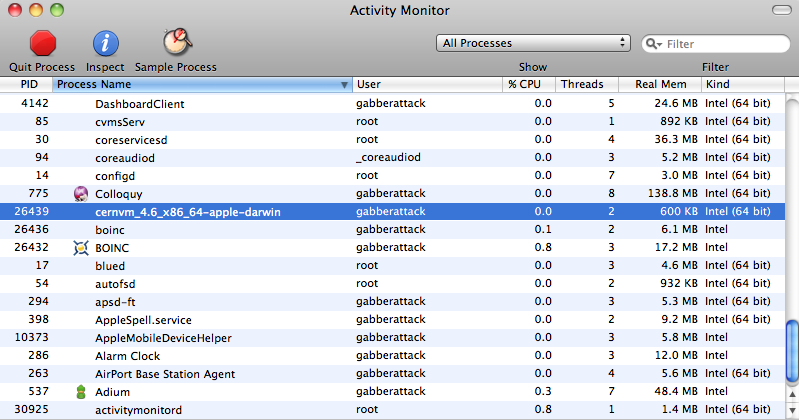Select the coreaudiod process
Screen dimensions: 799x420
coord(125,158)
